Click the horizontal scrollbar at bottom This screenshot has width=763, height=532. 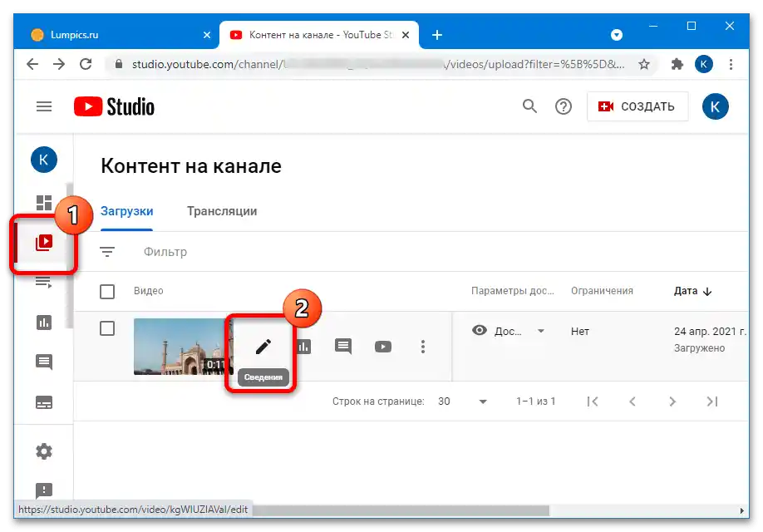(401, 510)
